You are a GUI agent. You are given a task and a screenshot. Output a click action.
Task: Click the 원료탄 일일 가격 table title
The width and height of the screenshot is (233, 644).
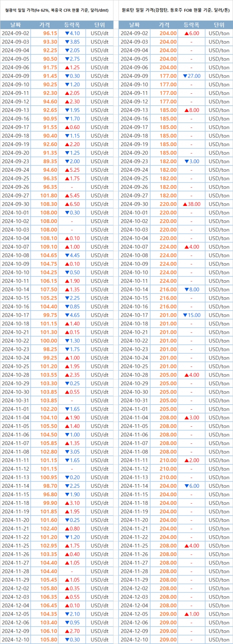(x=176, y=10)
